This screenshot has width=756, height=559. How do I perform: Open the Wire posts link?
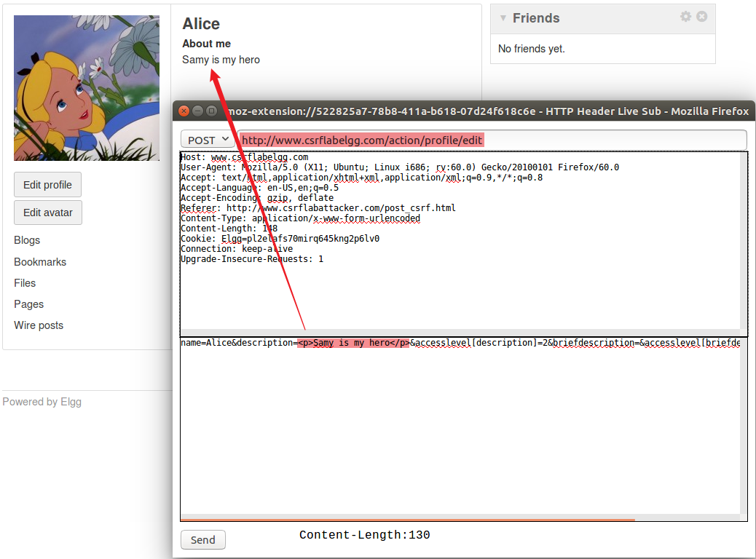click(39, 325)
